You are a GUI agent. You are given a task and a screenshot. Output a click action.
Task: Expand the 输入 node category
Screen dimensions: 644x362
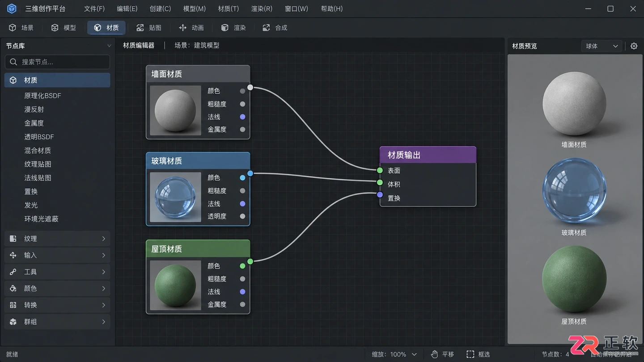pyautogui.click(x=57, y=255)
